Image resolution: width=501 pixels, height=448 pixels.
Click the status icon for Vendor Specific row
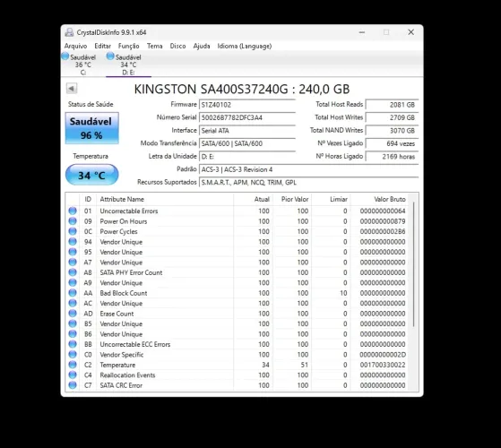[73, 355]
